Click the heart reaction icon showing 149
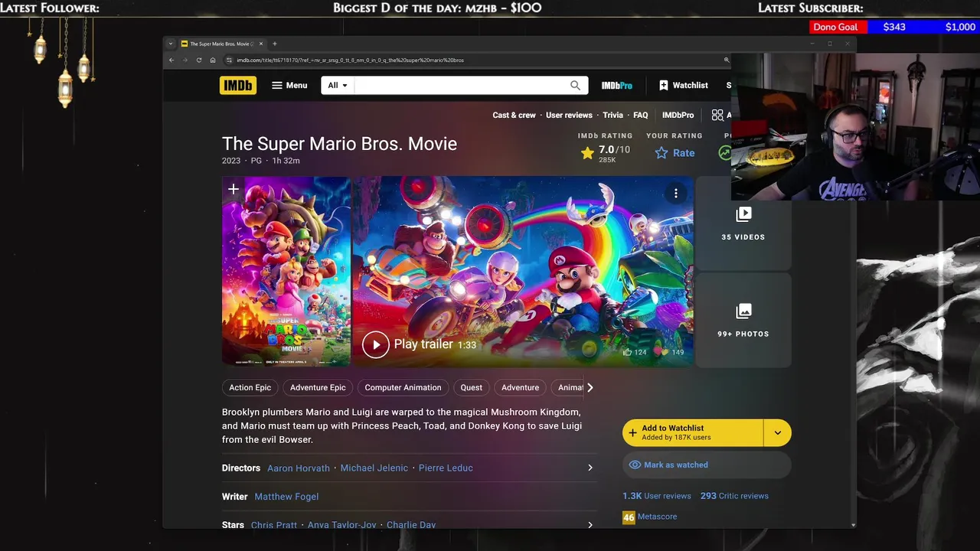Viewport: 980px width, 551px height. click(x=664, y=352)
